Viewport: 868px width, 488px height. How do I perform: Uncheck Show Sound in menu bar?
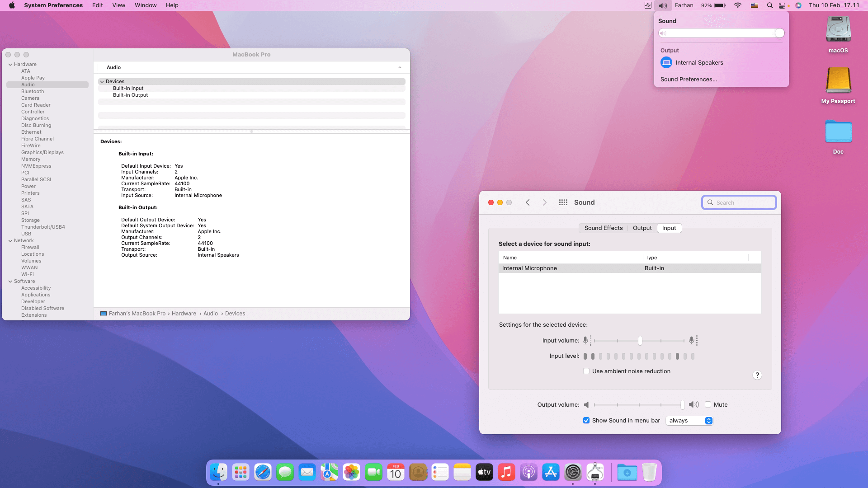pos(586,421)
